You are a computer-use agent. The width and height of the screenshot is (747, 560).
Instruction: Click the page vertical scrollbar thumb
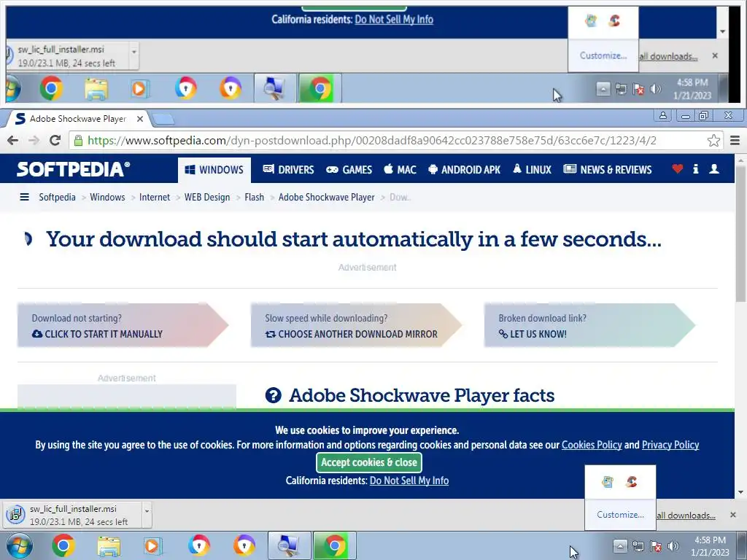740,233
